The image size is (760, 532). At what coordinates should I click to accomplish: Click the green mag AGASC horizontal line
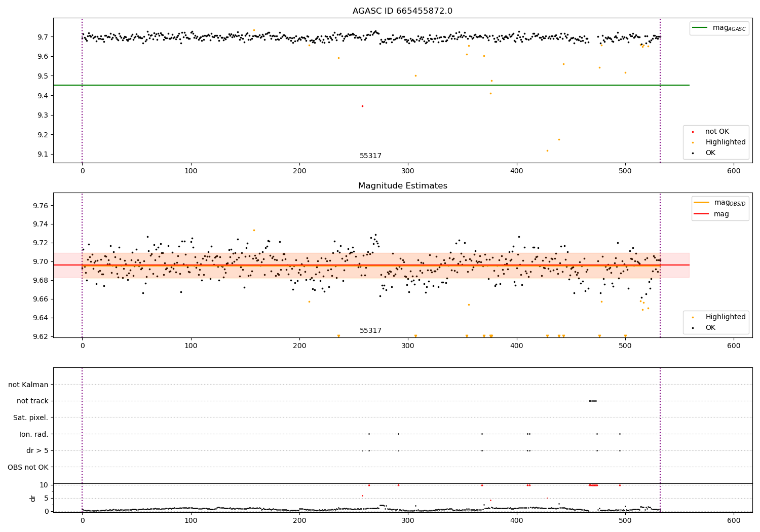point(371,85)
